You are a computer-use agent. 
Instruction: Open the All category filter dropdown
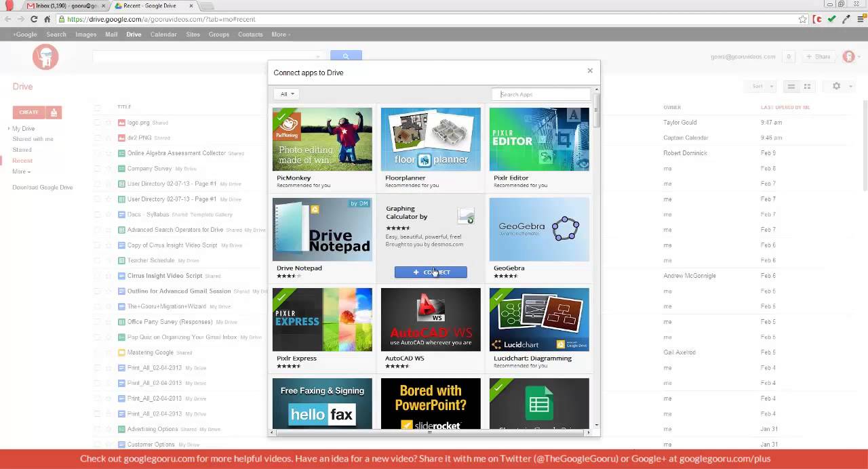click(288, 94)
